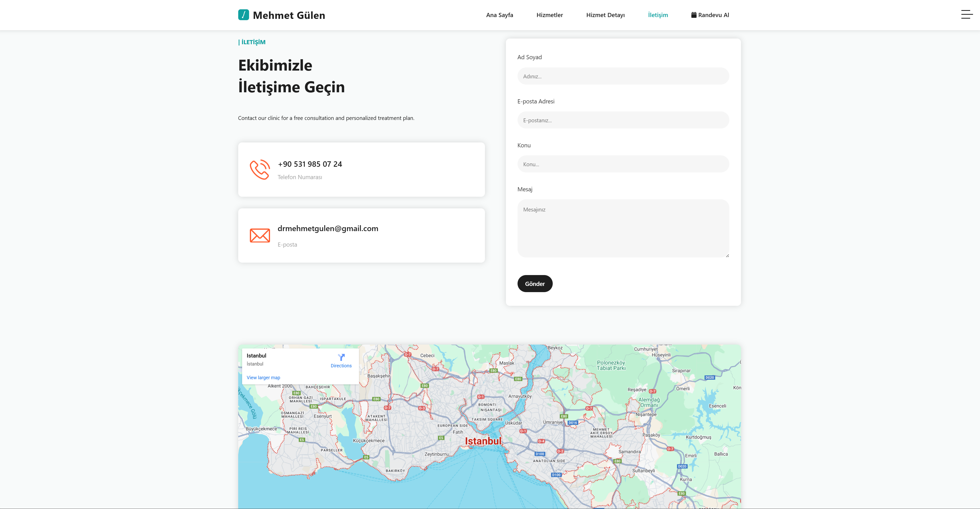Focus the Ad Soyad input field
The width and height of the screenshot is (980, 509).
[x=623, y=76]
